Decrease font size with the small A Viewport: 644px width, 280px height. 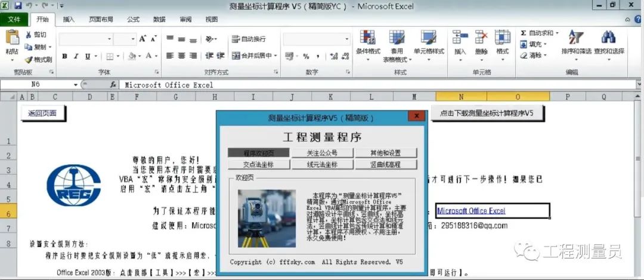point(154,39)
